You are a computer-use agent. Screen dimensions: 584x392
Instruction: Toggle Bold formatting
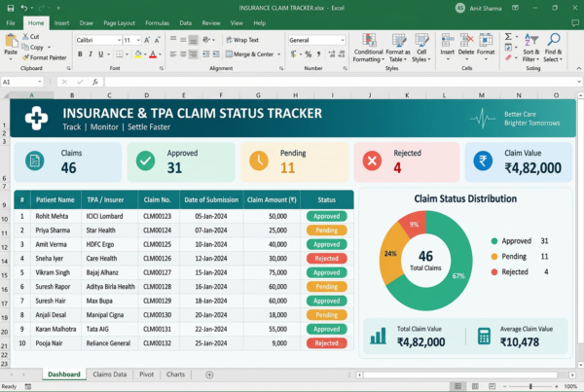tap(80, 54)
